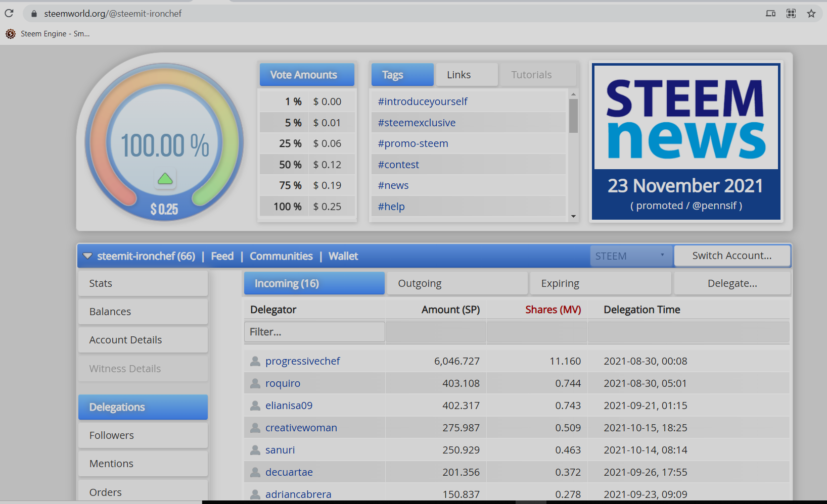Sort by the Shares (MV) column header
The width and height of the screenshot is (827, 504).
tap(553, 310)
